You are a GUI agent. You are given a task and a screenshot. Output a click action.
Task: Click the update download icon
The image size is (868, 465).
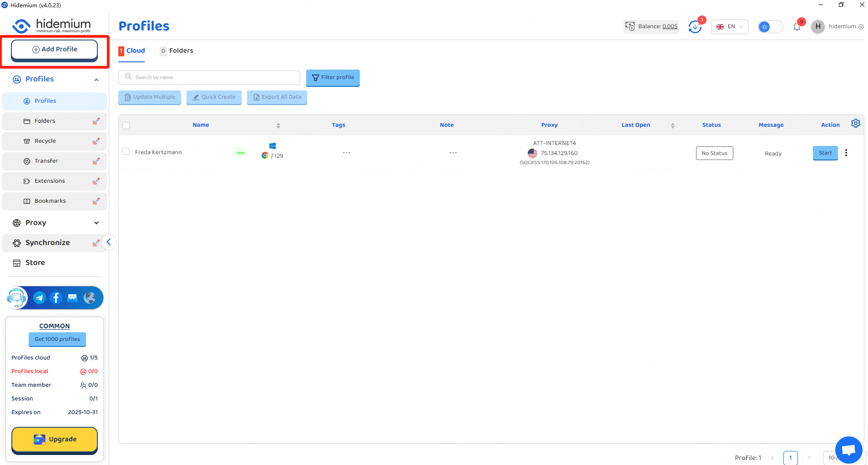click(695, 27)
